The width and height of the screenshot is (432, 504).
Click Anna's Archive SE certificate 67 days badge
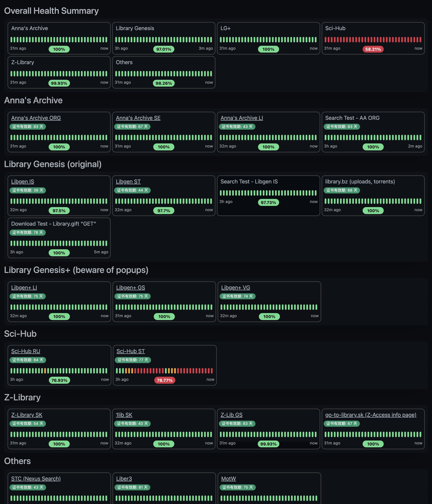point(132,127)
